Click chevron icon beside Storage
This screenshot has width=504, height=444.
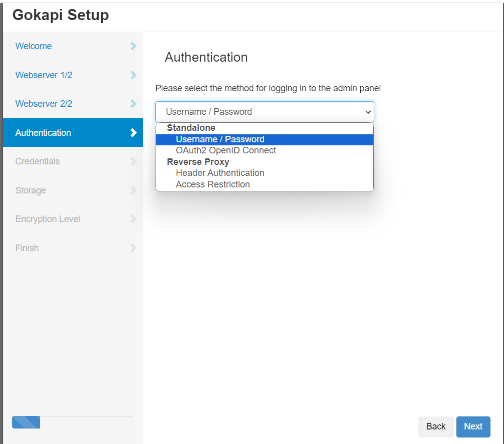pyautogui.click(x=133, y=190)
